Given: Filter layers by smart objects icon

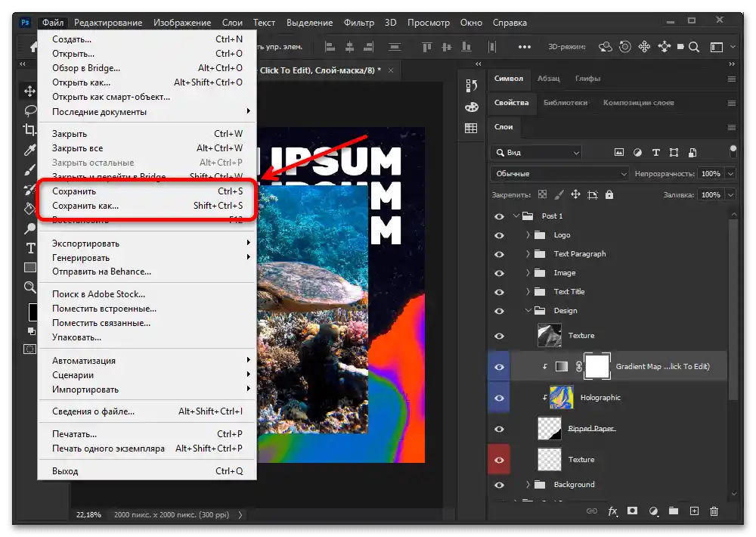Looking at the screenshot, I should pyautogui.click(x=692, y=153).
